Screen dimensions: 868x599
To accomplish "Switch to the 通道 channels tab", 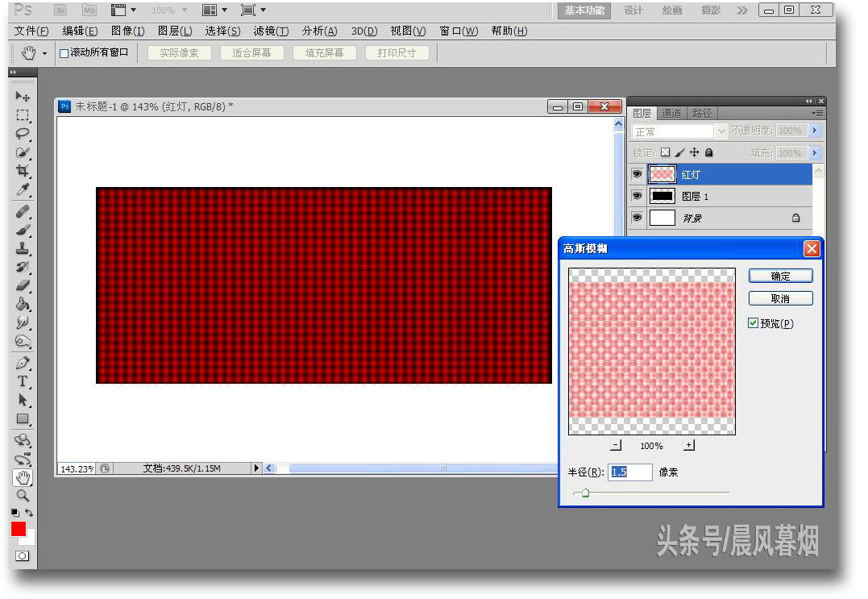I will [x=671, y=113].
